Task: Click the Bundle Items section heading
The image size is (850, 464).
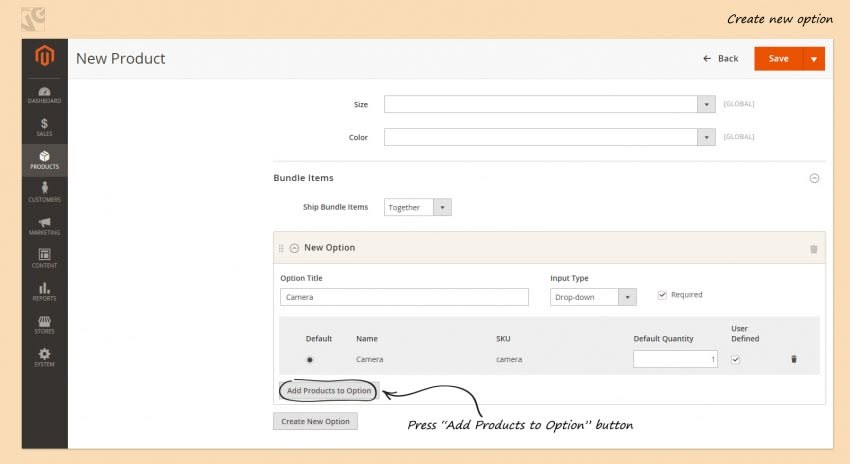Action: (304, 178)
